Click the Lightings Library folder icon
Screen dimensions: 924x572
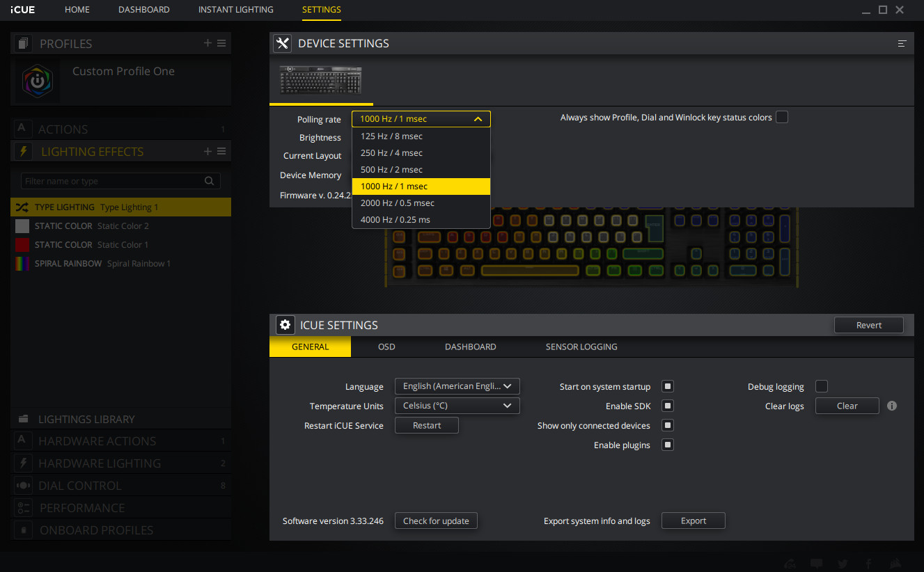click(24, 419)
